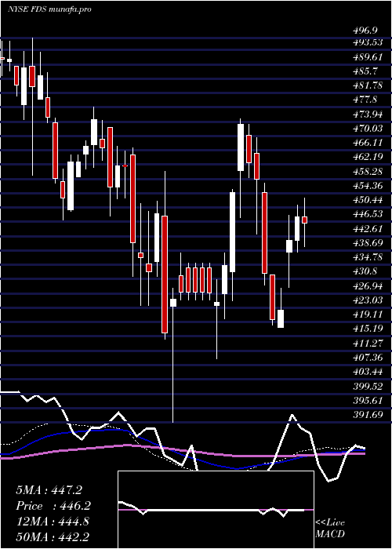Select the 442.61 price axis label

pos(369,228)
